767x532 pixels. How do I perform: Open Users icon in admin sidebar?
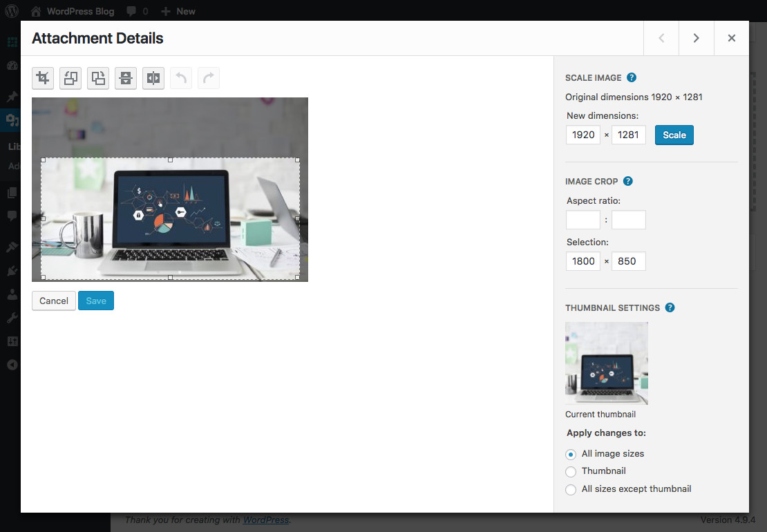click(12, 294)
